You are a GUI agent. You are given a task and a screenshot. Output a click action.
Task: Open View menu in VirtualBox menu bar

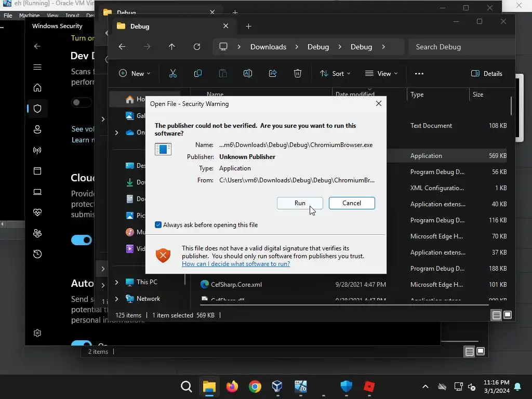[x=52, y=15]
